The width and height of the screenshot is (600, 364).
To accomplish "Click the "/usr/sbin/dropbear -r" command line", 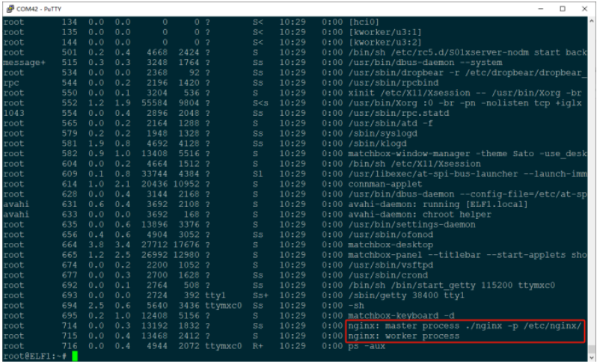I will coord(468,73).
